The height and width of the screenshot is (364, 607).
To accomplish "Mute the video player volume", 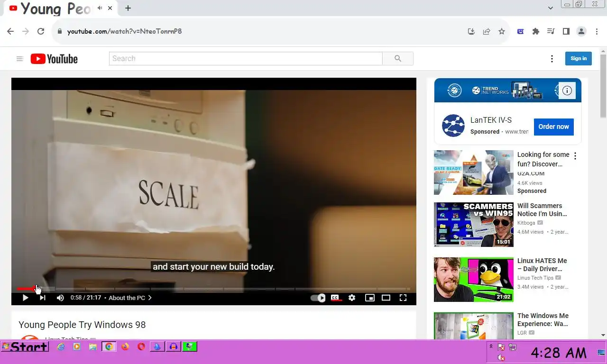I will click(60, 298).
